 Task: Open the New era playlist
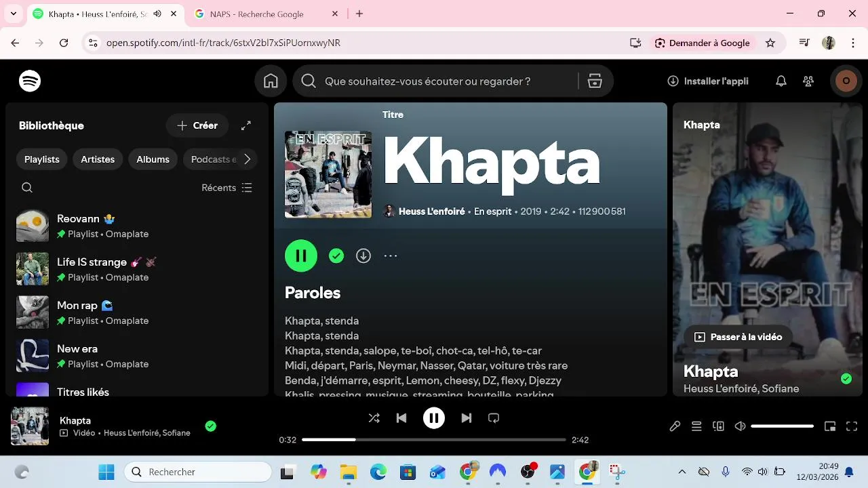[x=136, y=356]
